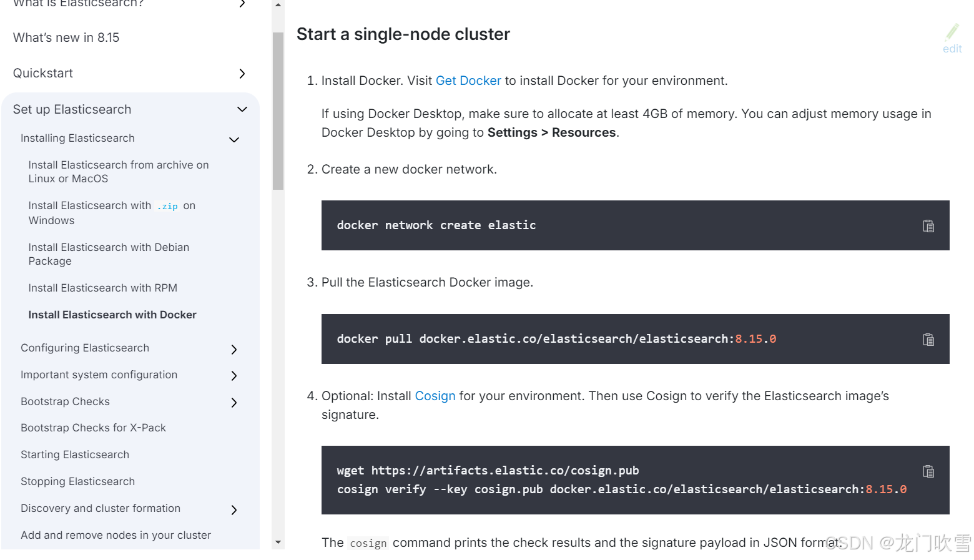The image size is (974, 560).
Task: Follow the Get Docker link
Action: (x=468, y=81)
